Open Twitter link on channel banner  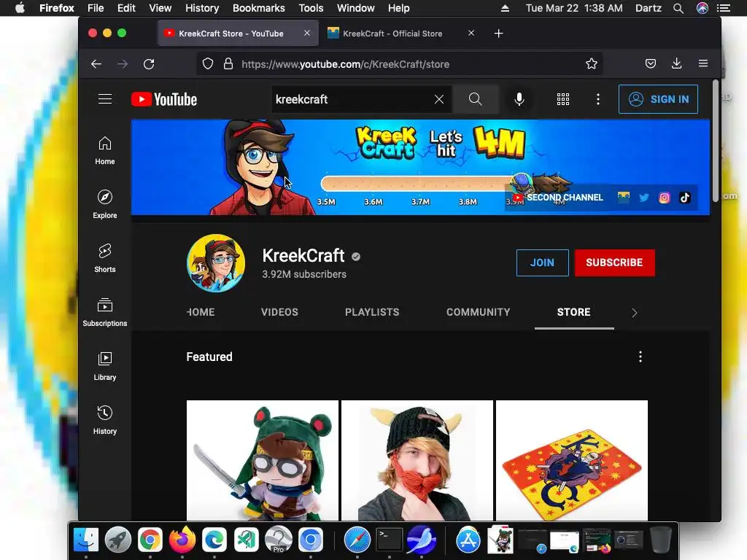(x=643, y=197)
